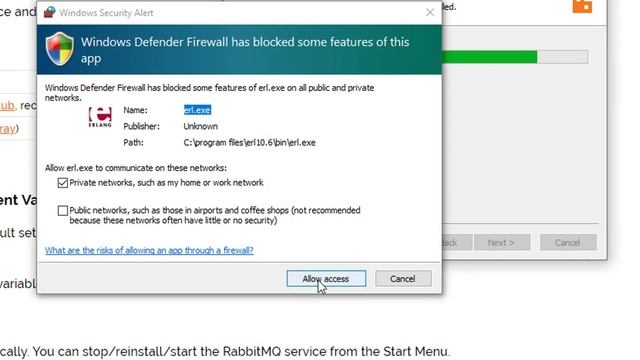Click the Publisher Unknown text
Viewport: 640px width, 360px height.
point(200,127)
